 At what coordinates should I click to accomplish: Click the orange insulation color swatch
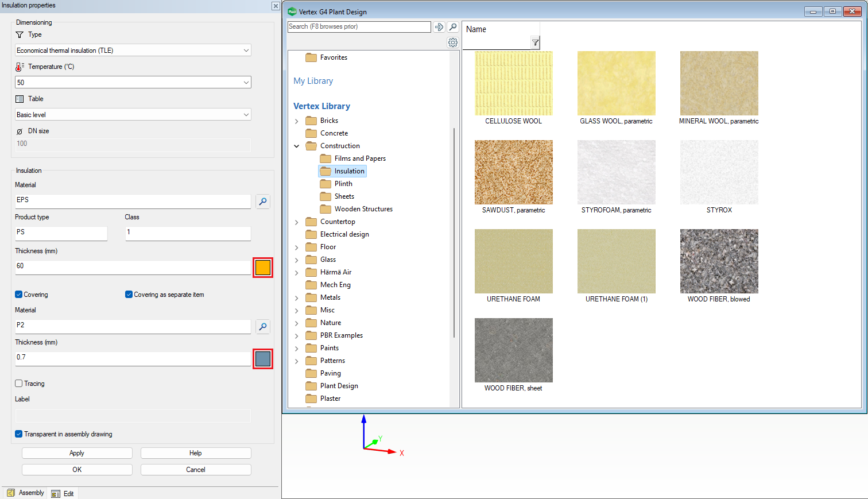263,268
